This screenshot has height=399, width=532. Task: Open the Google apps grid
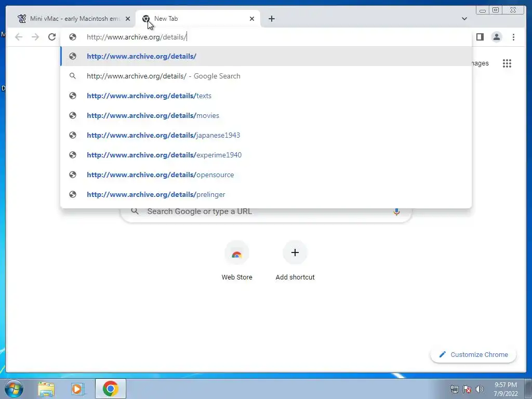click(x=507, y=63)
